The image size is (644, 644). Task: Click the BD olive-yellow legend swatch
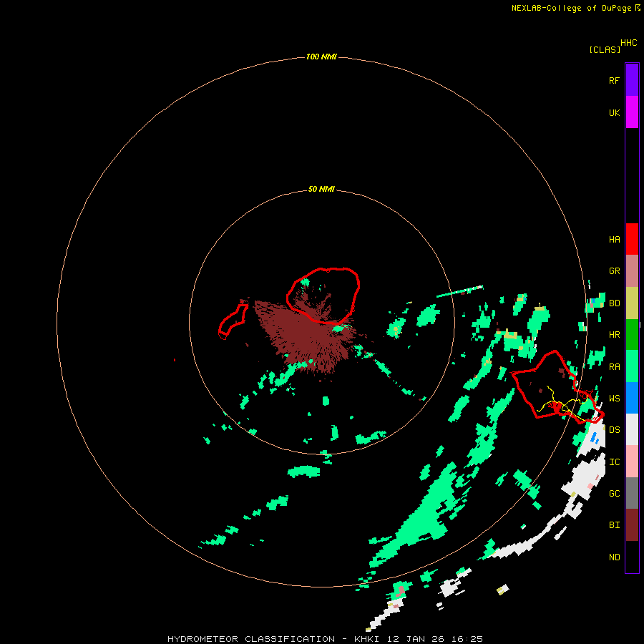[632, 303]
